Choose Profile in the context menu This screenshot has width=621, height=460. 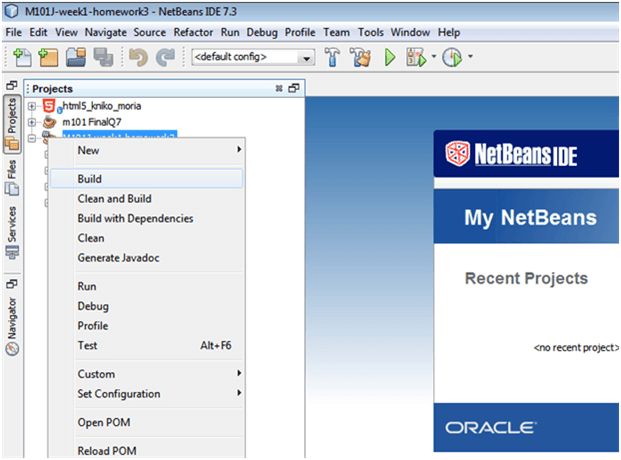pyautogui.click(x=147, y=326)
